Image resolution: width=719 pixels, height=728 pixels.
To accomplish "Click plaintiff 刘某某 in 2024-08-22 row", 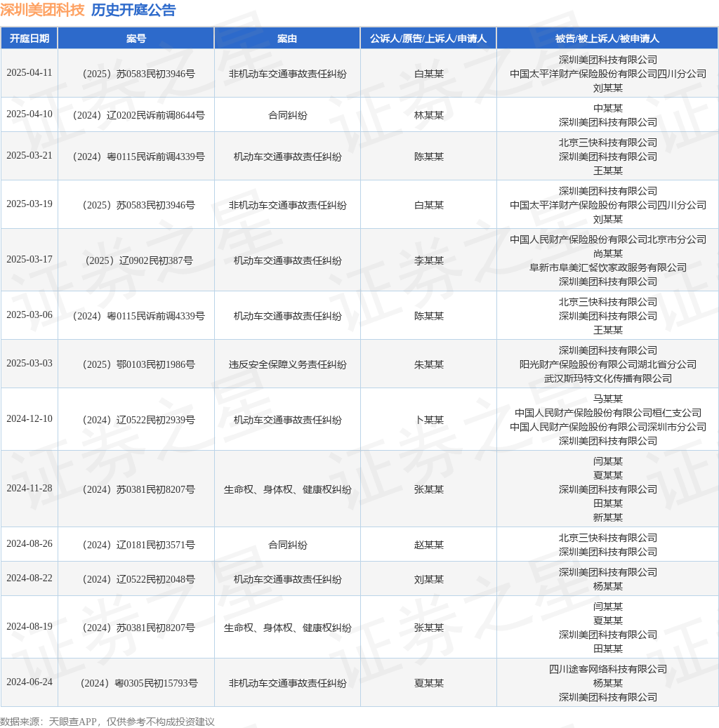I will pos(429,579).
